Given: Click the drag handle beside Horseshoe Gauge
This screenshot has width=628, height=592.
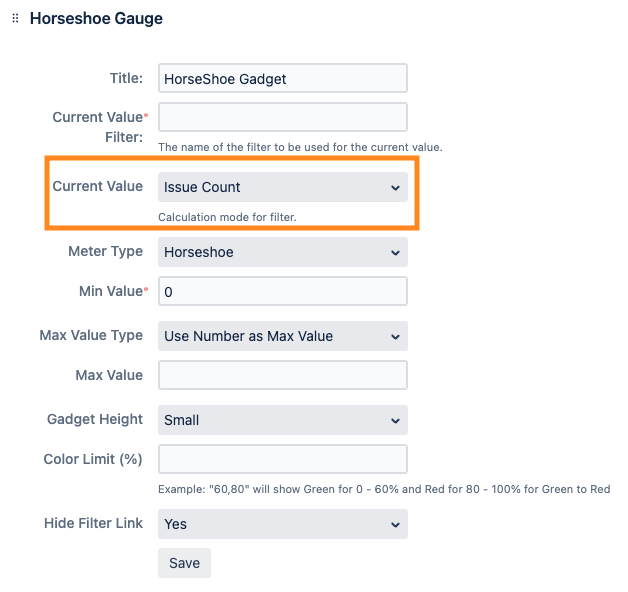Looking at the screenshot, I should [x=15, y=19].
